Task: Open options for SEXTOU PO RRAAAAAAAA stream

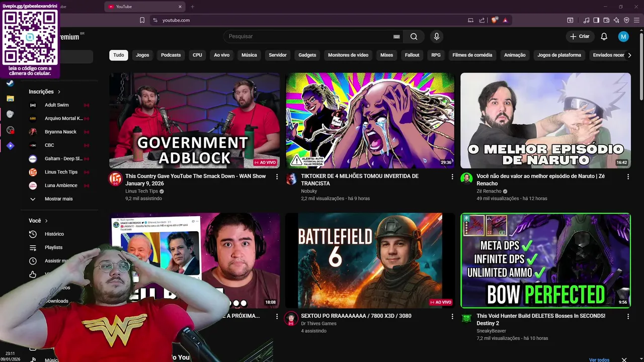Action: tap(452, 316)
